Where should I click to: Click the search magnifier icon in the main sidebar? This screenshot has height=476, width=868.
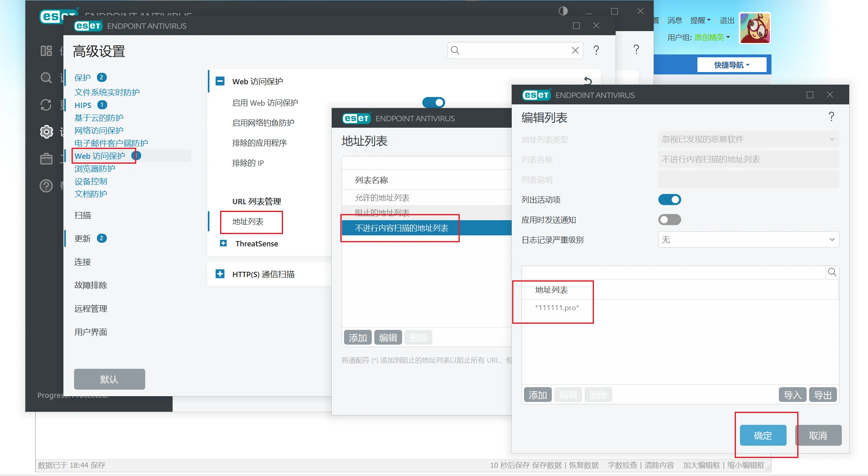46,78
